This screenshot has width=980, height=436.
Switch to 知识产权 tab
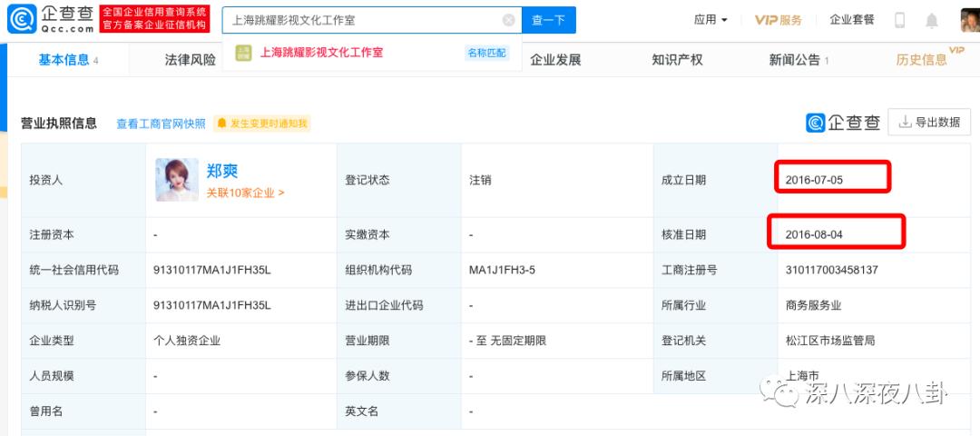pos(677,60)
